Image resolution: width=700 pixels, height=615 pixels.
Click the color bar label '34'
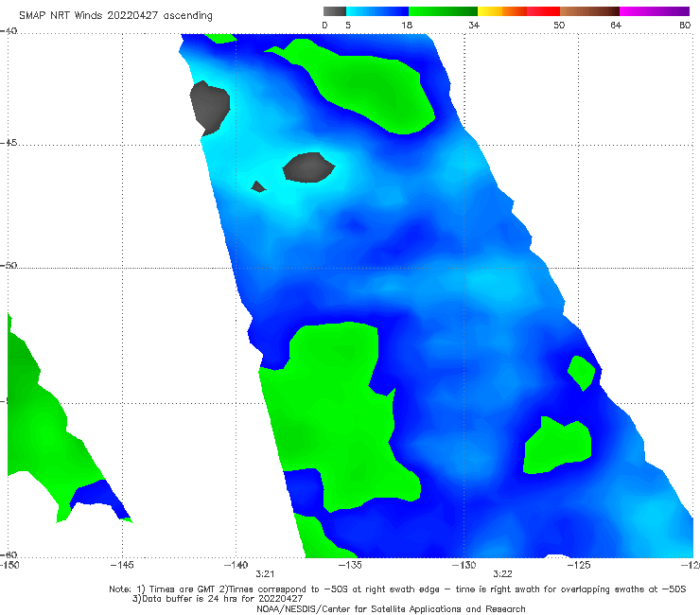click(474, 25)
